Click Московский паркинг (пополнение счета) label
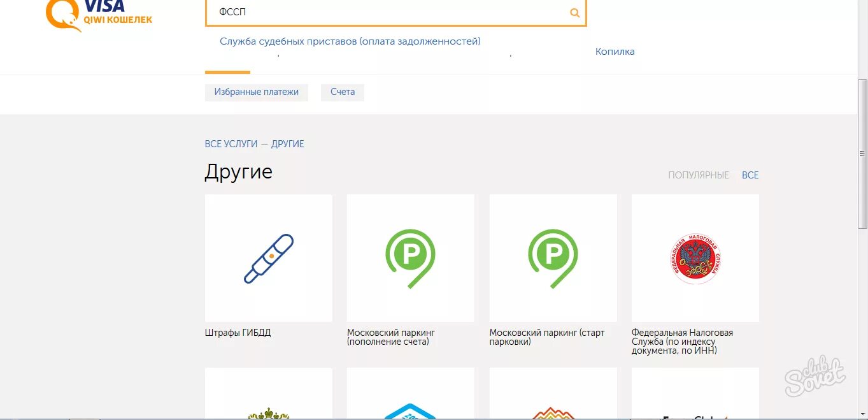This screenshot has height=420, width=868. point(391,337)
